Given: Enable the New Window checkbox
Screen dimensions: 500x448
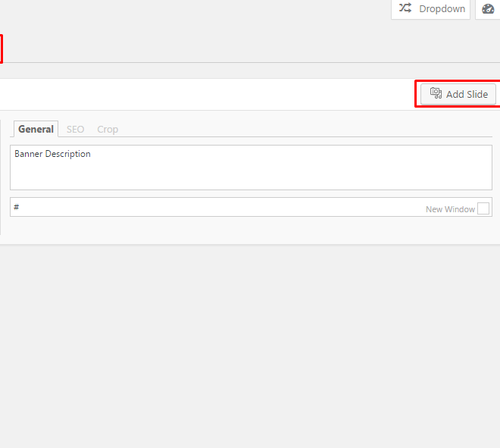Looking at the screenshot, I should 483,208.
